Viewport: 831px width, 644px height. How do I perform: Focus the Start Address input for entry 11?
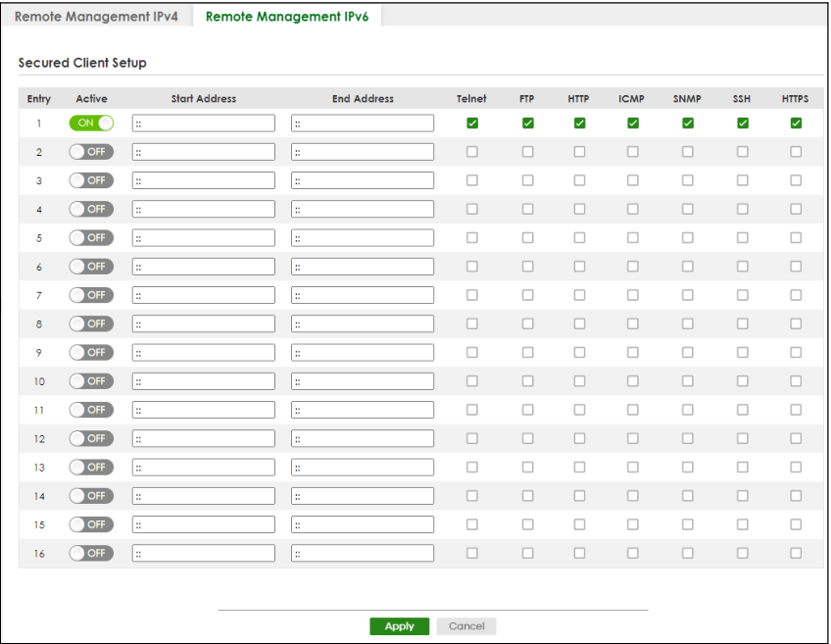point(204,409)
